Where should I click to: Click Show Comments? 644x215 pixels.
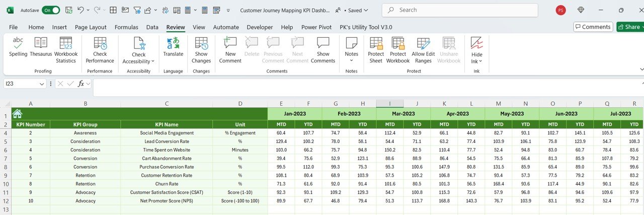[323, 50]
